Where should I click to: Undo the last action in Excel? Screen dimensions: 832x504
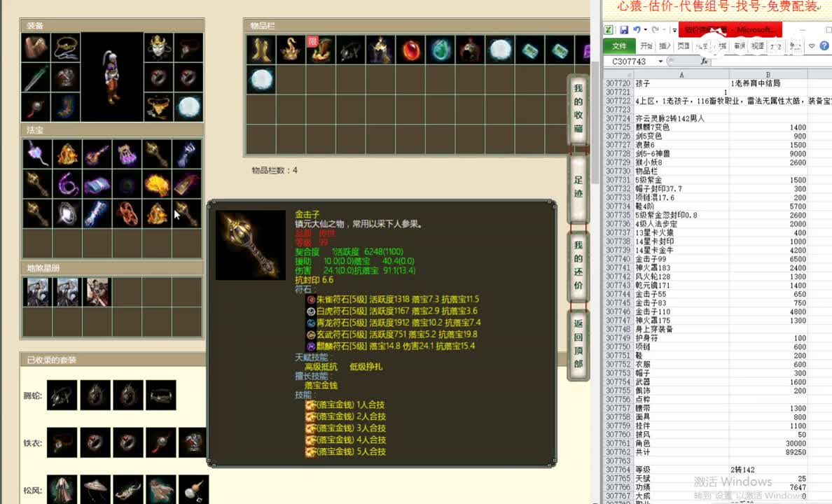point(636,30)
